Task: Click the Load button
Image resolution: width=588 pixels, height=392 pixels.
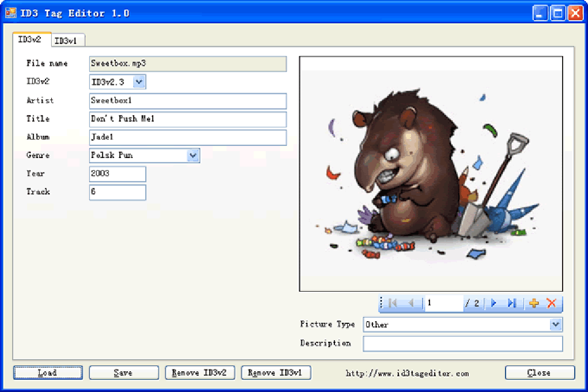Action: [x=48, y=373]
